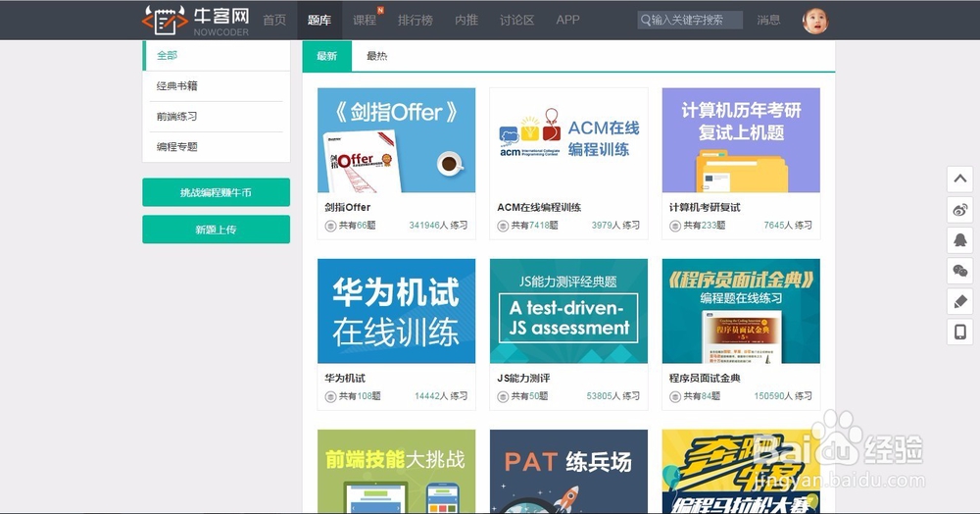Click the coin icon under 华为机试
Screen dimensions: 980x514
(x=330, y=396)
